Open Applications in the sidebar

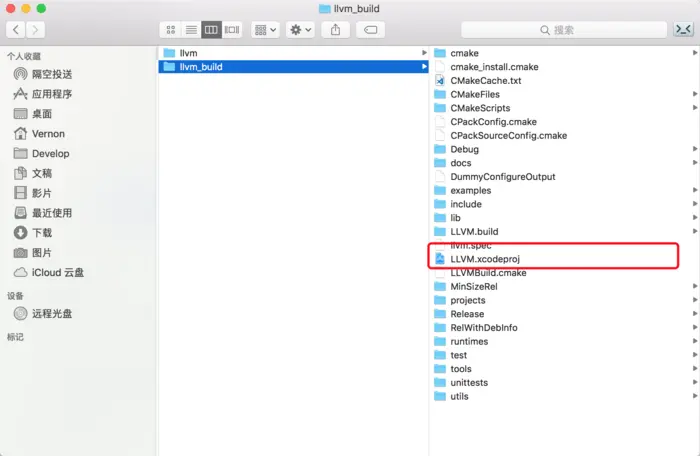click(x=43, y=94)
